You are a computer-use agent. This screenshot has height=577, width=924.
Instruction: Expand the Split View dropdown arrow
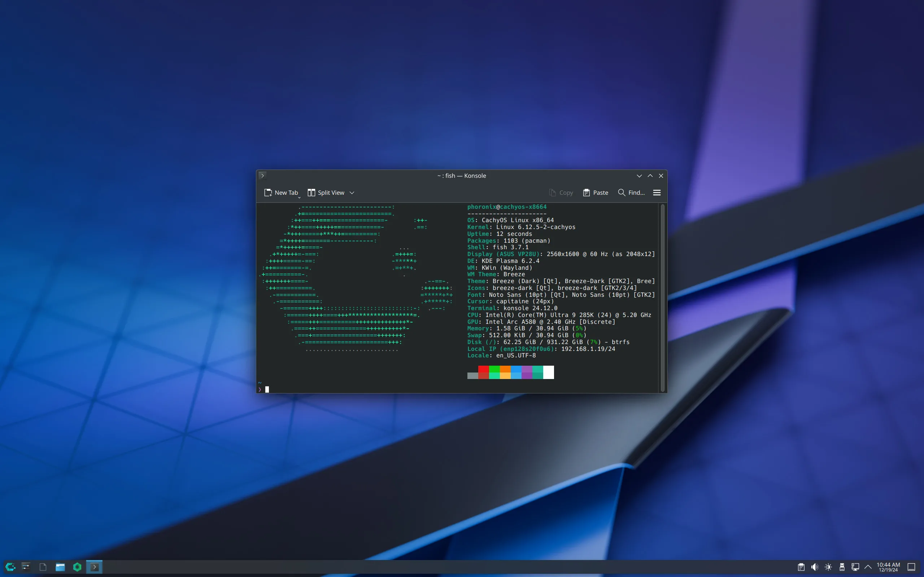(x=352, y=193)
